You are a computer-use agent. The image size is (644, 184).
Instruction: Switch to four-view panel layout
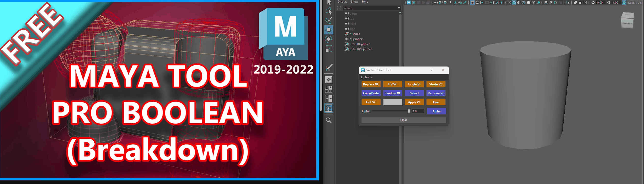[x=329, y=89]
